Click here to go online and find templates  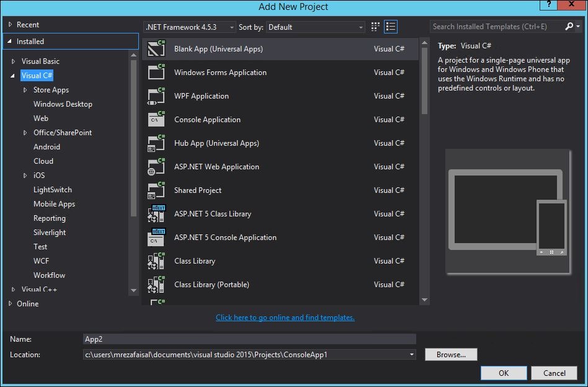[x=285, y=317]
